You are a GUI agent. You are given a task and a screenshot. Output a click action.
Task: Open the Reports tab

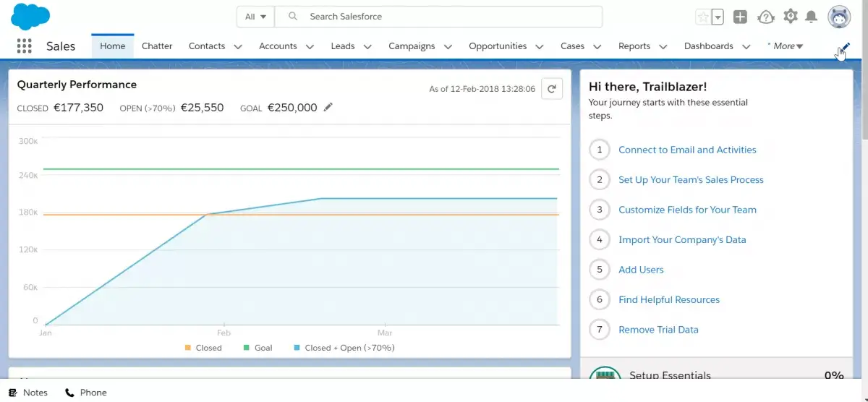634,46
